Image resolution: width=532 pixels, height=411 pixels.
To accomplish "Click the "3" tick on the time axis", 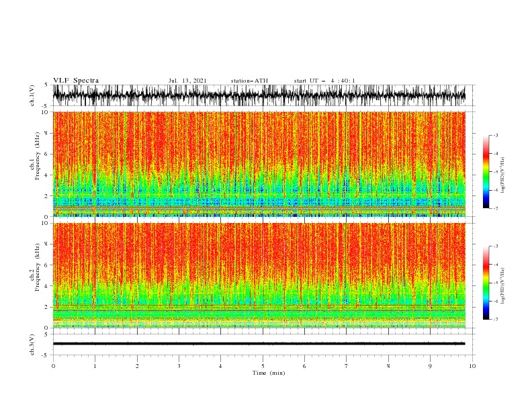I will [x=179, y=366].
